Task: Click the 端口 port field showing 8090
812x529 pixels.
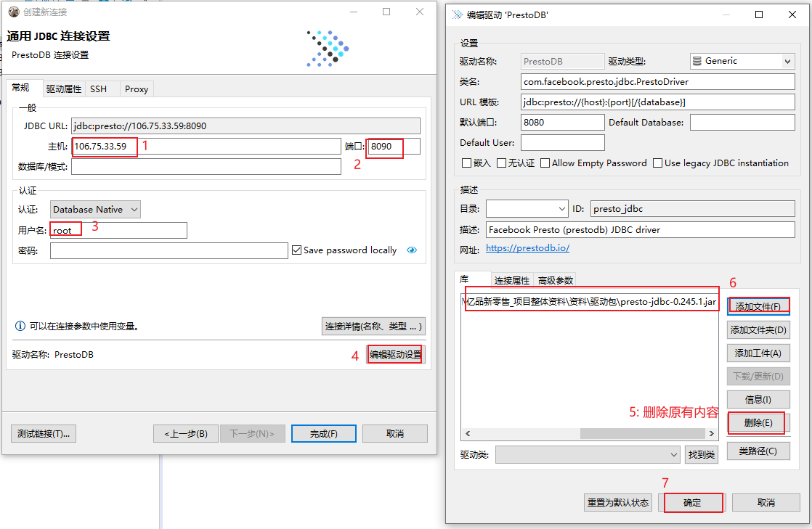Action: point(394,147)
